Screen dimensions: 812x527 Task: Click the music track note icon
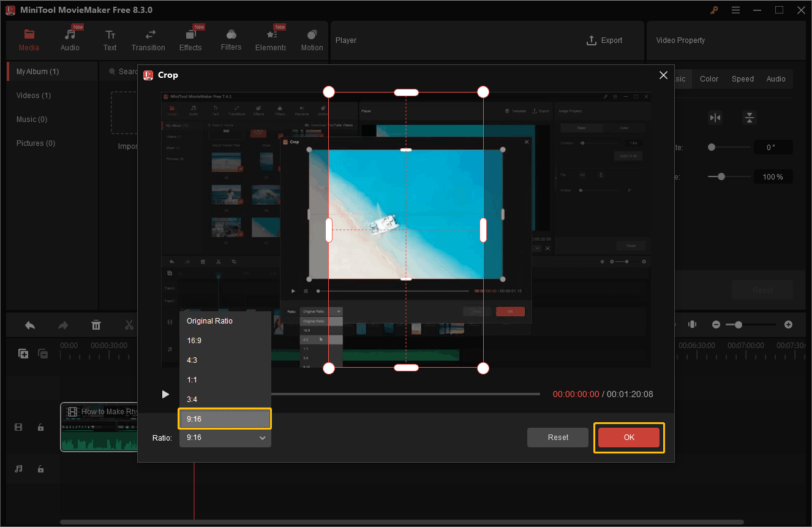(18, 469)
